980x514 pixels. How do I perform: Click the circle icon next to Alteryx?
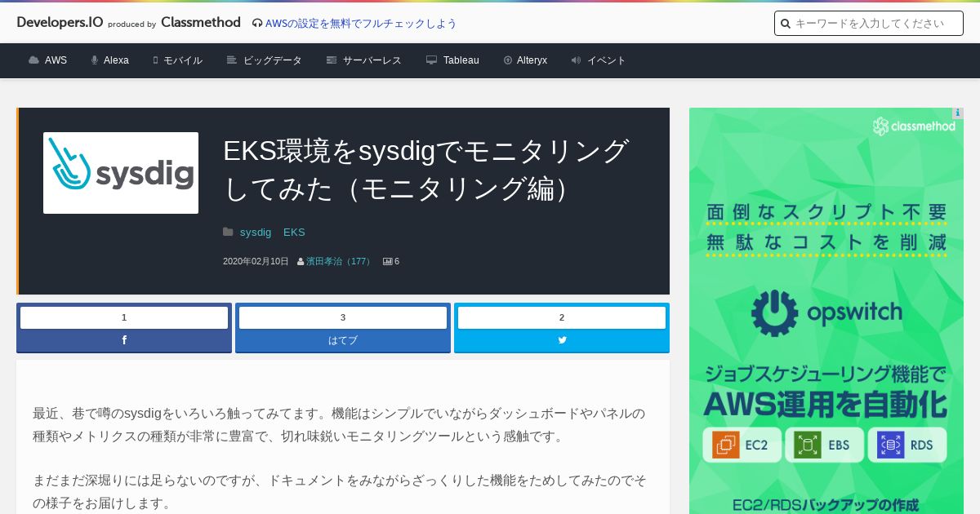click(x=508, y=60)
